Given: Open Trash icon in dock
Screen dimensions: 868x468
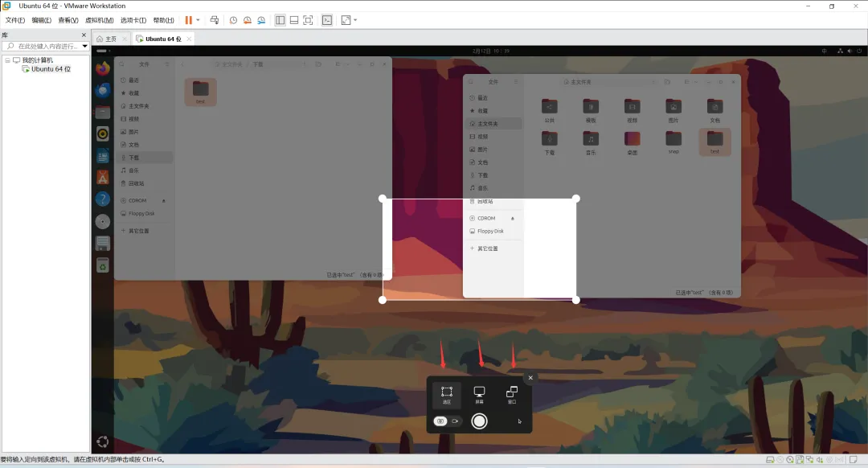Looking at the screenshot, I should tap(102, 265).
